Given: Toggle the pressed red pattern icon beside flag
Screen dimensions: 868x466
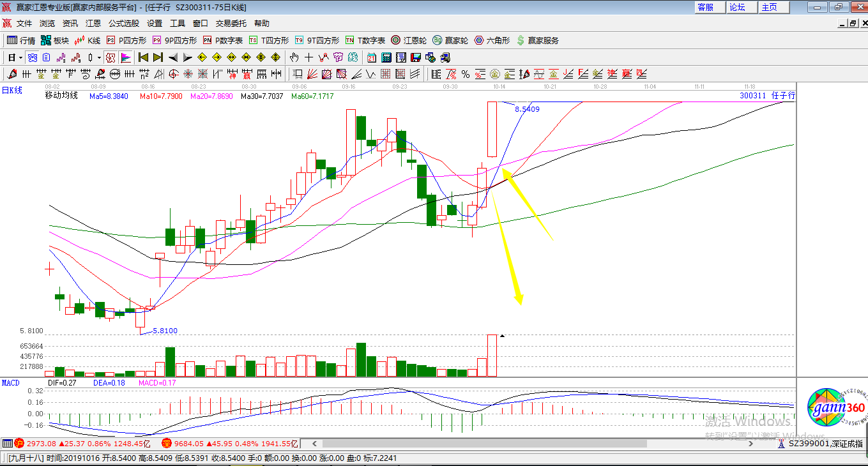Looking at the screenshot, I should (110, 57).
